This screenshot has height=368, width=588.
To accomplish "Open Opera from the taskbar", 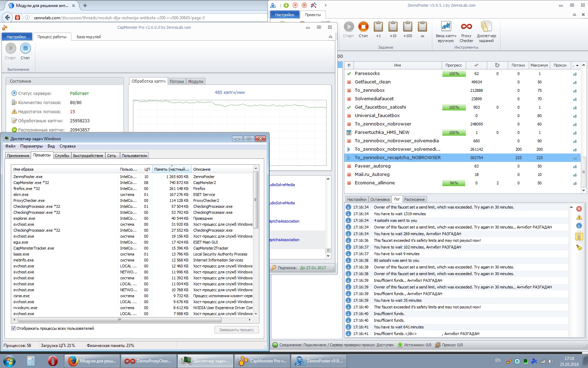I will coord(53,361).
